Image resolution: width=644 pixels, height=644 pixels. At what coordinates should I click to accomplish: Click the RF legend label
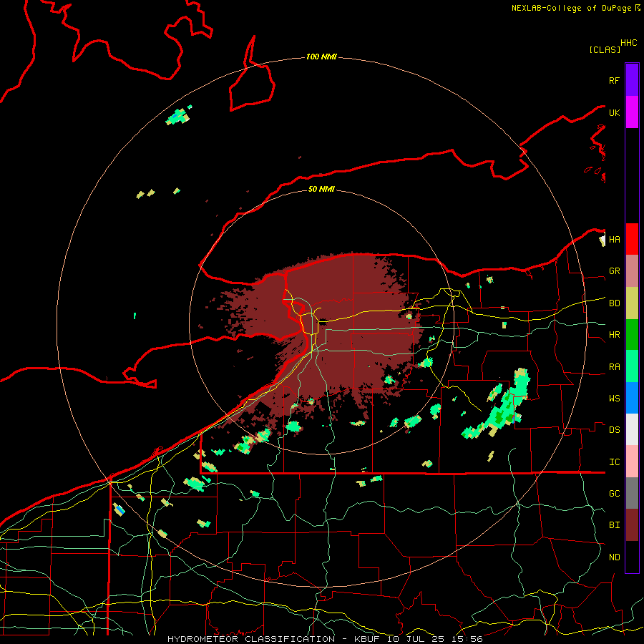(614, 80)
